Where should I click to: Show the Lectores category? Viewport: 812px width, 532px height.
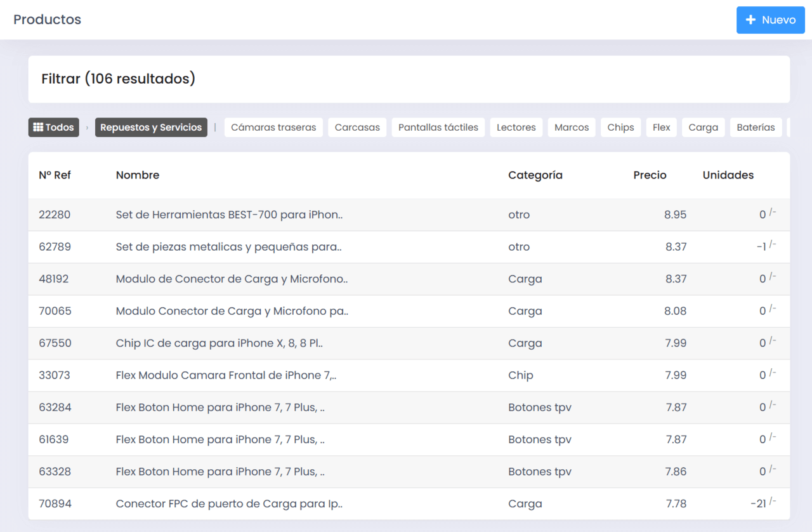516,128
